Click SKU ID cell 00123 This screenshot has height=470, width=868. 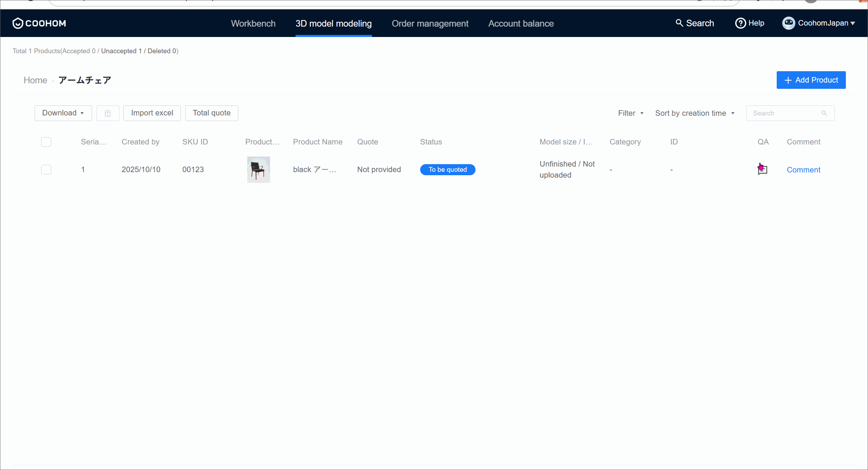point(193,169)
